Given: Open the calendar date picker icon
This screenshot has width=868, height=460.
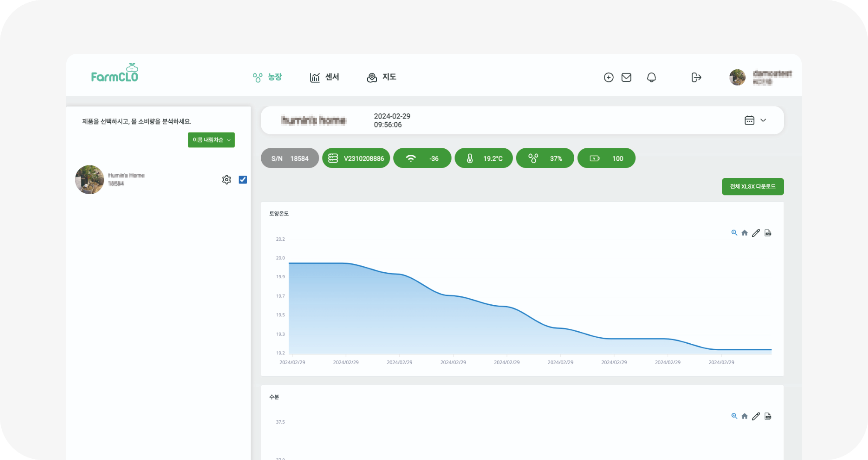Looking at the screenshot, I should click(749, 120).
